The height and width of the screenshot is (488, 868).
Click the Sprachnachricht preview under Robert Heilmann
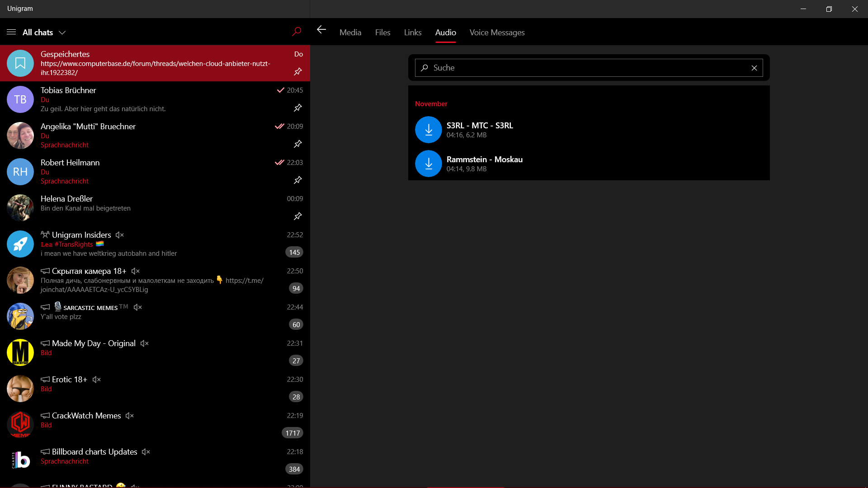65,181
